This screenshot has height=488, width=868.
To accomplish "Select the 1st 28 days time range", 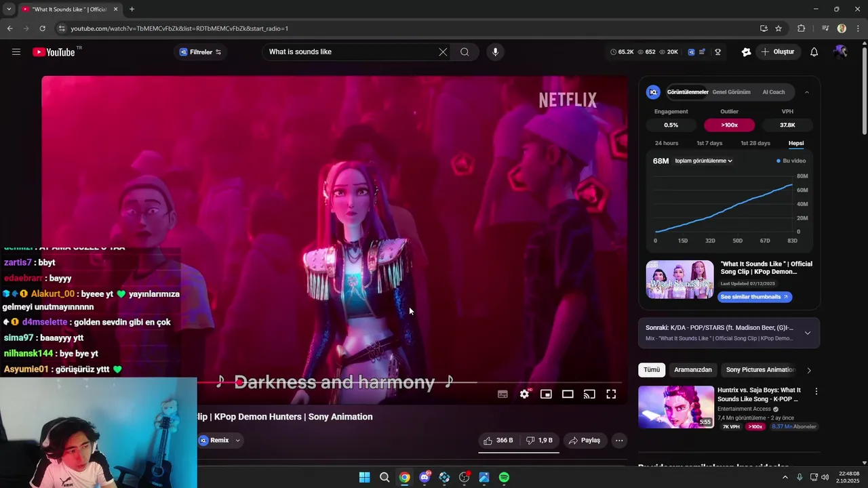I will click(x=755, y=143).
